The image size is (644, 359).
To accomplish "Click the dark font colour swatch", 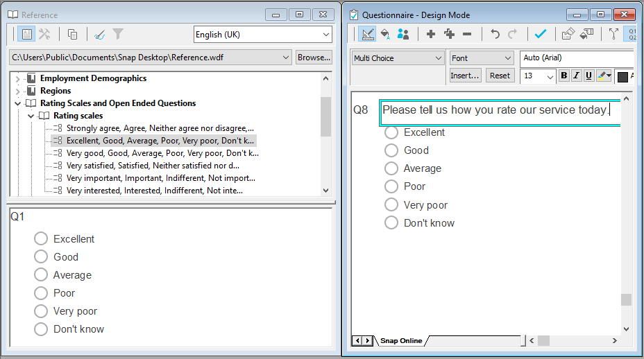I will tap(622, 76).
